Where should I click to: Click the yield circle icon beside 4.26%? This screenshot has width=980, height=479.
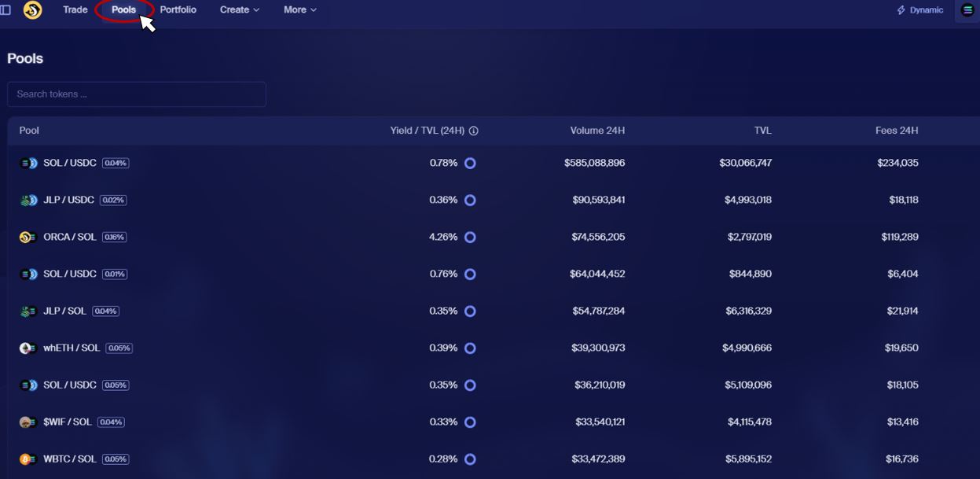click(x=470, y=238)
